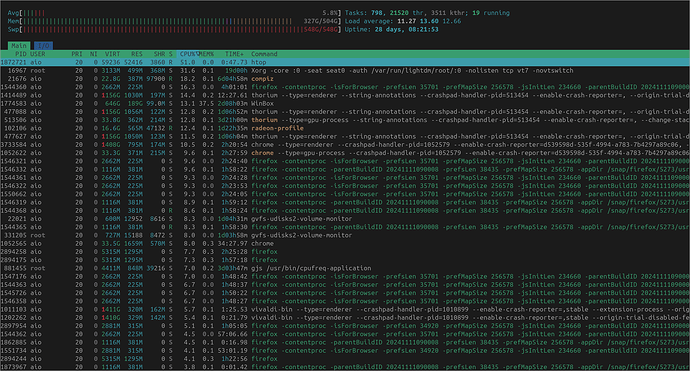Sort by the PID column header
Viewport: 690px width, 371px height.
pos(20,54)
